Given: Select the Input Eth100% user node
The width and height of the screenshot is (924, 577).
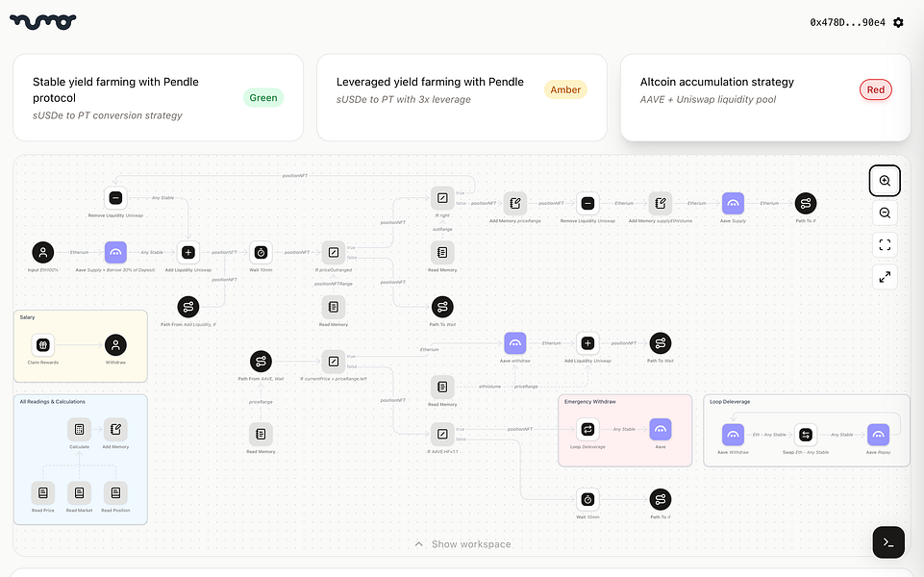Looking at the screenshot, I should pyautogui.click(x=43, y=252).
